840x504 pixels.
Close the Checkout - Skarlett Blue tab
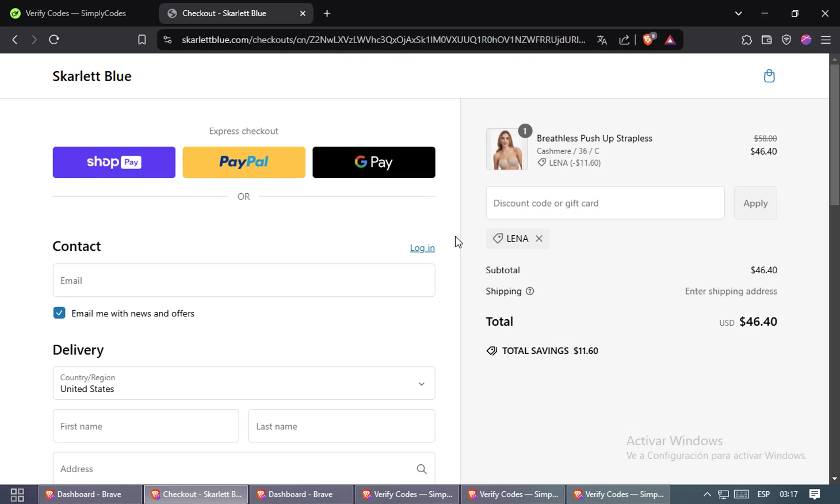coord(302,13)
